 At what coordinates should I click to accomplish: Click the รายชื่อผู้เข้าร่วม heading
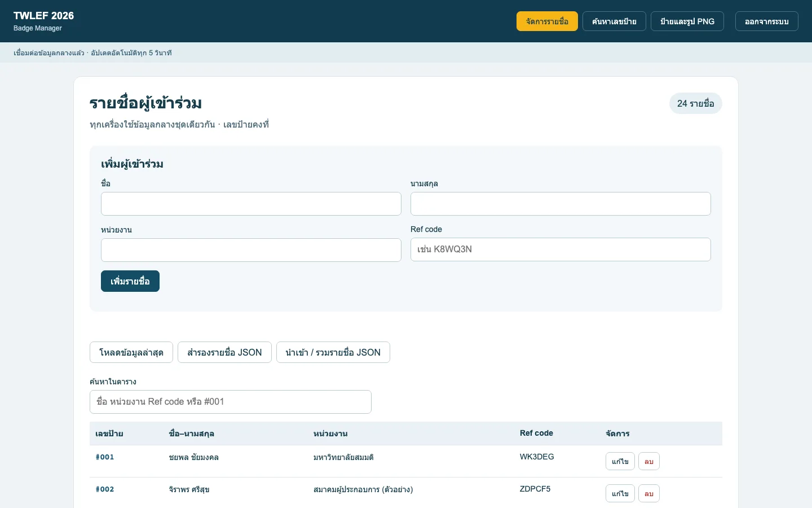pos(145,103)
